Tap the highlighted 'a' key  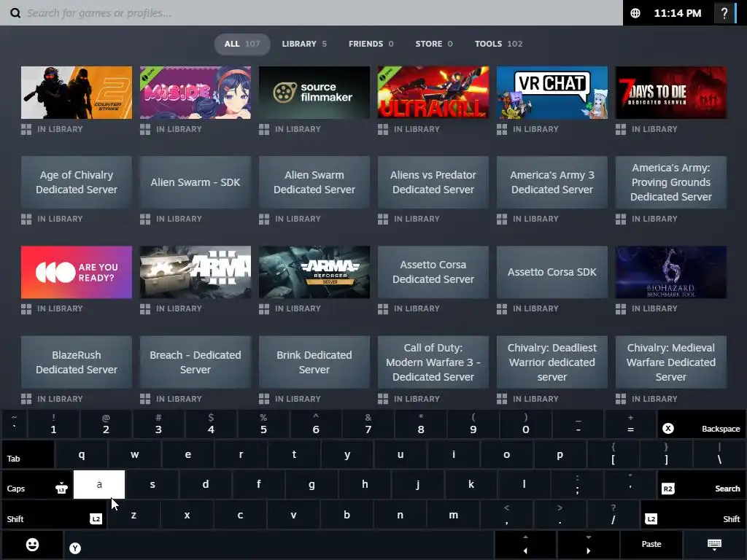pyautogui.click(x=99, y=484)
